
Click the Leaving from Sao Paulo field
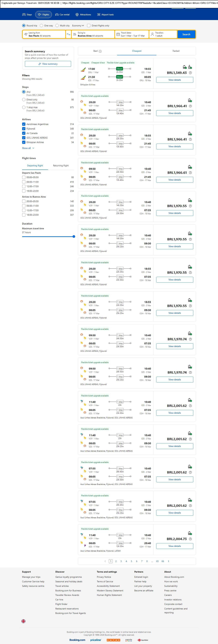click(44, 34)
